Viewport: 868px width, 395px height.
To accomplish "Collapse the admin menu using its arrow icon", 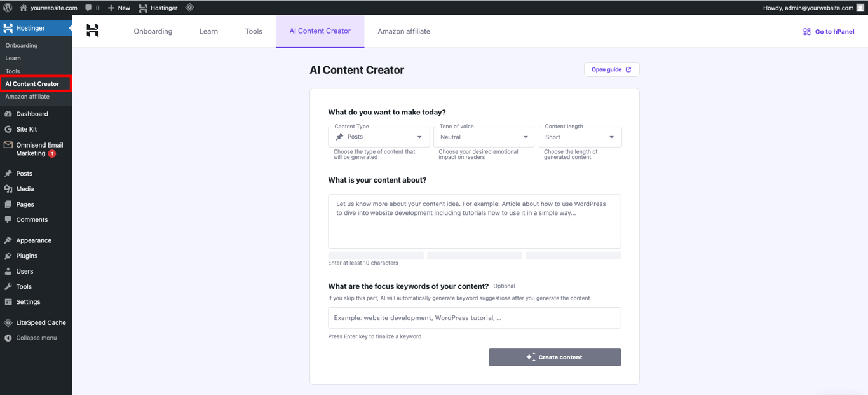I will 8,338.
